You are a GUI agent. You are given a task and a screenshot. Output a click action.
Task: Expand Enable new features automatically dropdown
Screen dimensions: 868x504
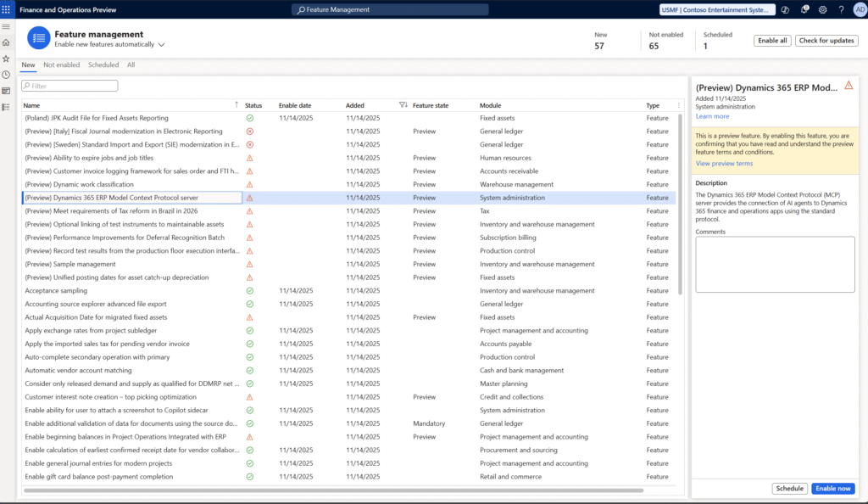click(161, 44)
